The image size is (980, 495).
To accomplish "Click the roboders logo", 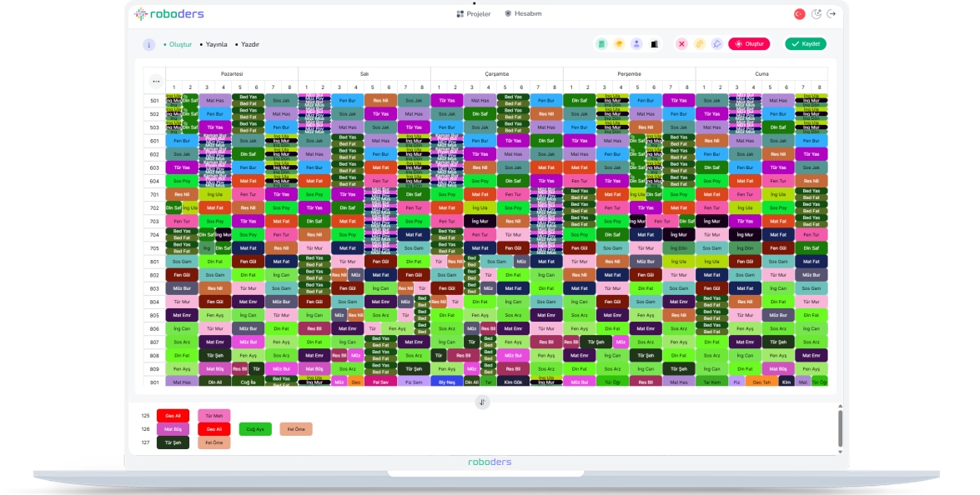I will tap(168, 13).
